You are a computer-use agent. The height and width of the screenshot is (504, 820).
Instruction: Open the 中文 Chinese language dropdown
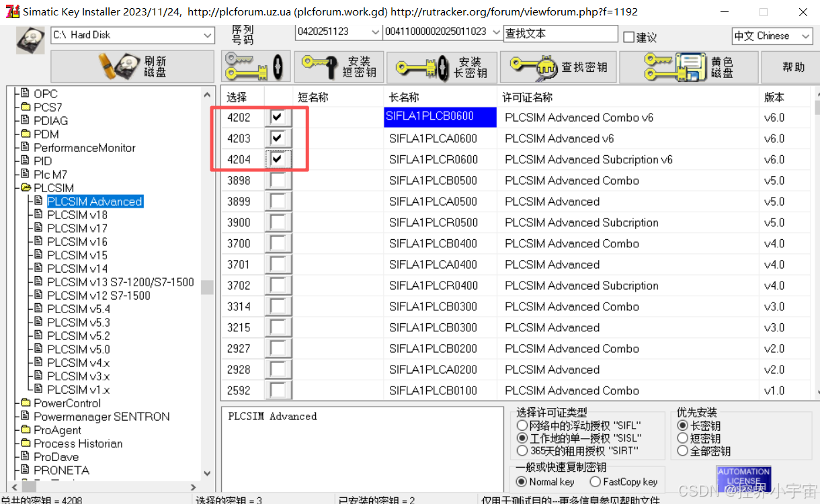pos(806,36)
